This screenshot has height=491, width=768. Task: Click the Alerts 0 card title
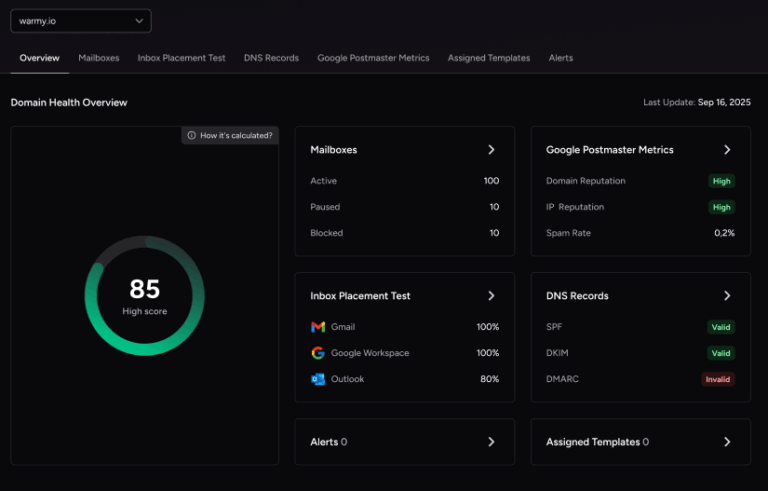pyautogui.click(x=329, y=442)
